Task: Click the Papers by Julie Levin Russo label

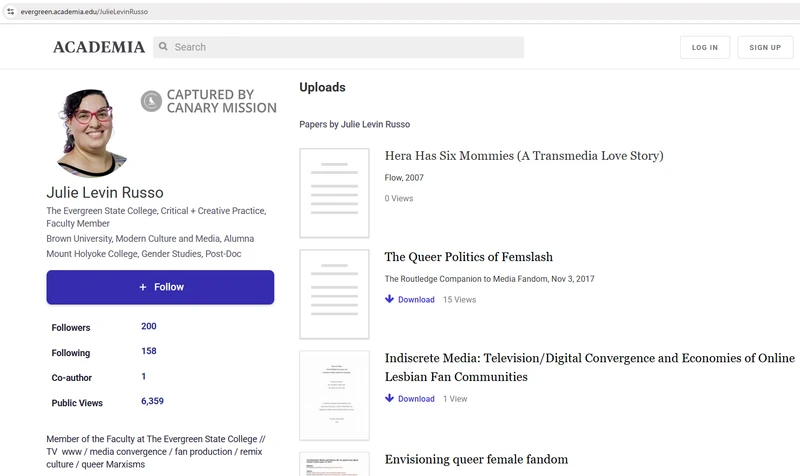Action: (355, 124)
